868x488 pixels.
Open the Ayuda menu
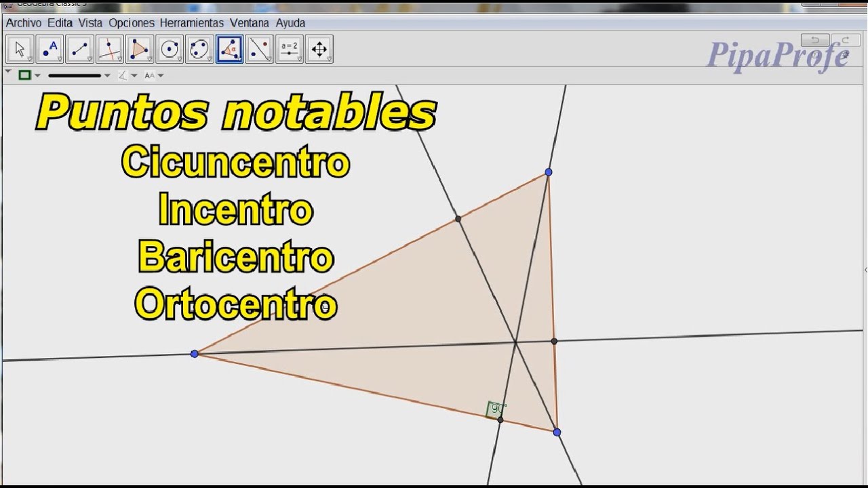tap(290, 23)
